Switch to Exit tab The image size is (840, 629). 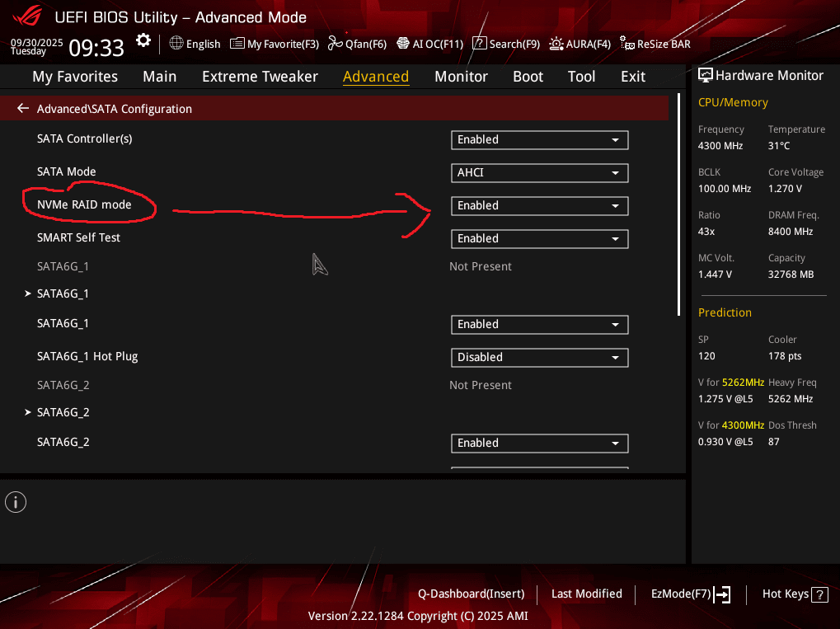pyautogui.click(x=633, y=77)
